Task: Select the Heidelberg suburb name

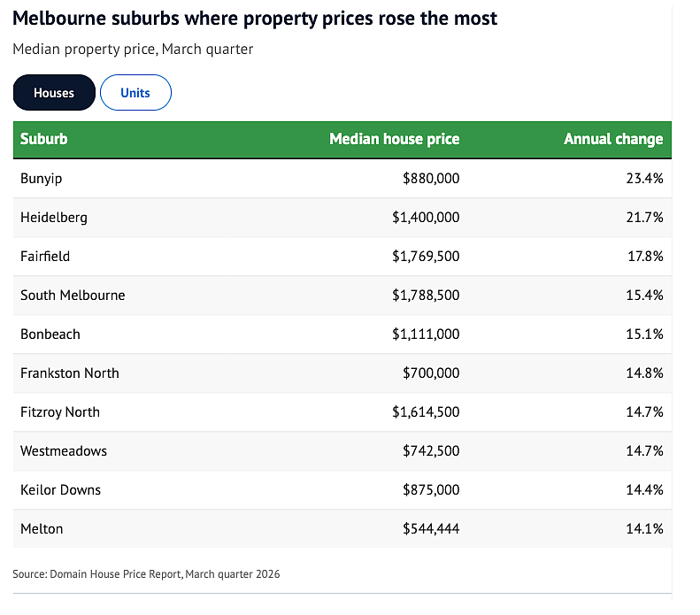Action: (x=54, y=218)
